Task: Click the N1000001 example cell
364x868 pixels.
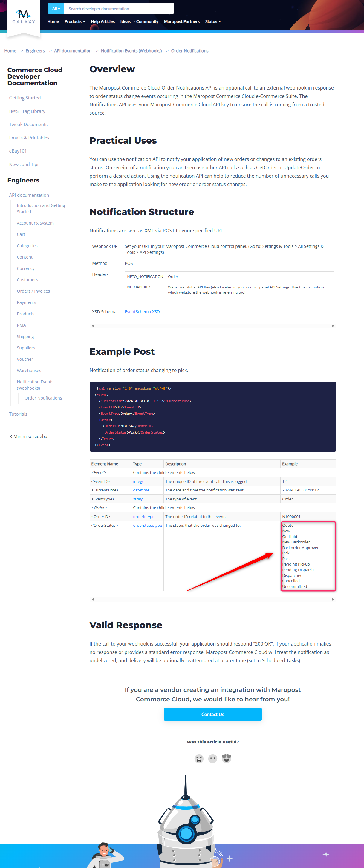Action: click(308, 517)
